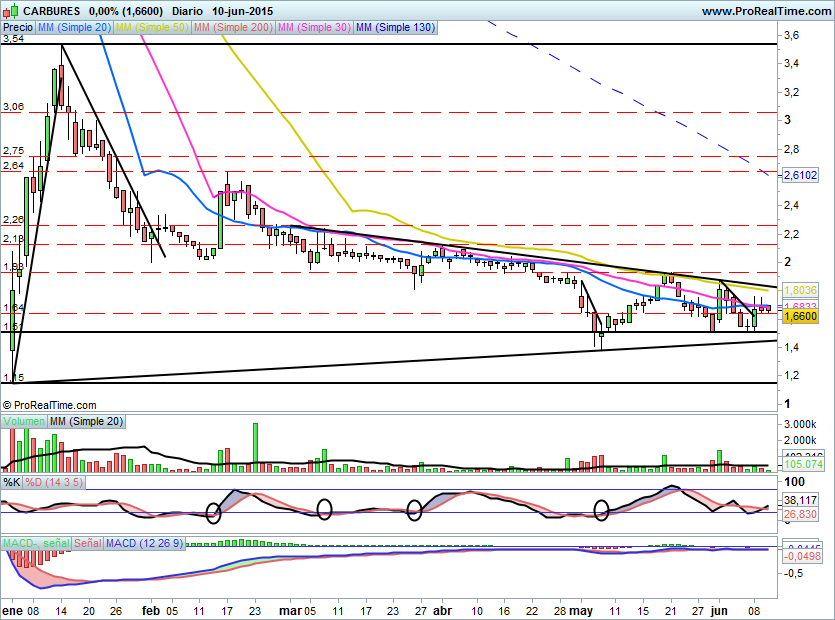
Task: Click the 38,117 stochastic value tag
Action: click(800, 500)
